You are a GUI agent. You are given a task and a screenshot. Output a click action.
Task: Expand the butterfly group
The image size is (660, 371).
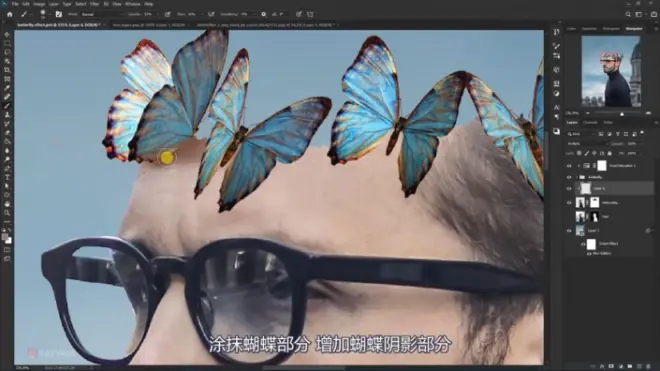[577, 177]
